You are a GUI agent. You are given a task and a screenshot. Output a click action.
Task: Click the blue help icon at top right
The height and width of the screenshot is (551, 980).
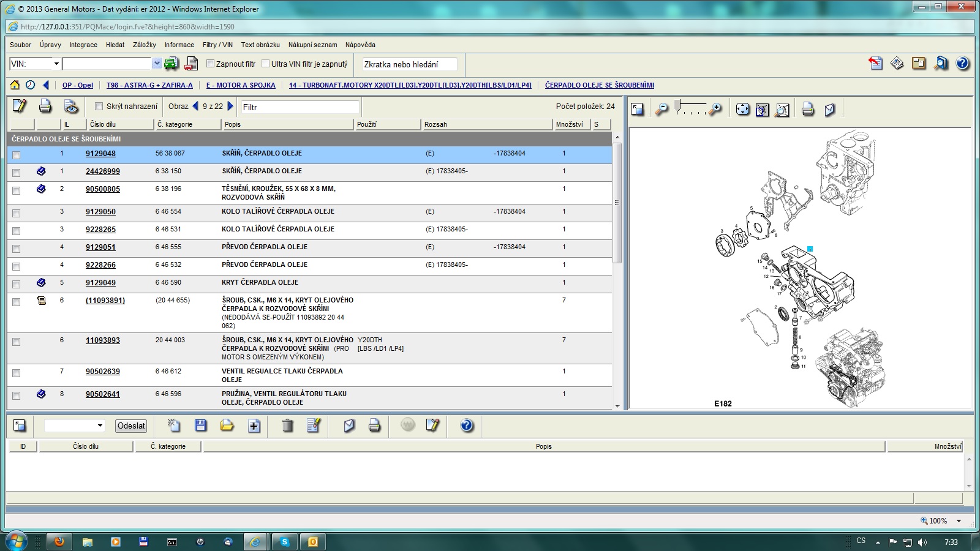962,63
